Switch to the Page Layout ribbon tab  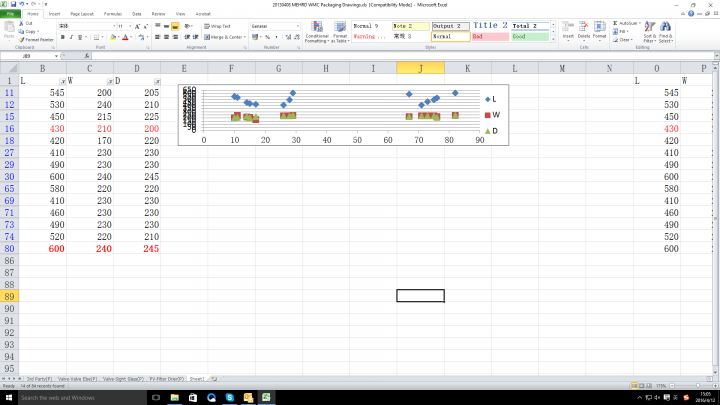(80, 15)
